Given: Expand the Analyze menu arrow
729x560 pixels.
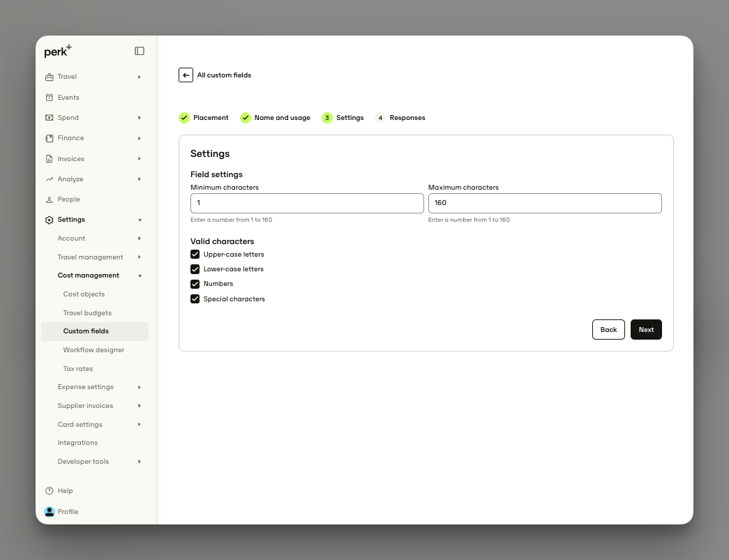Looking at the screenshot, I should click(140, 179).
